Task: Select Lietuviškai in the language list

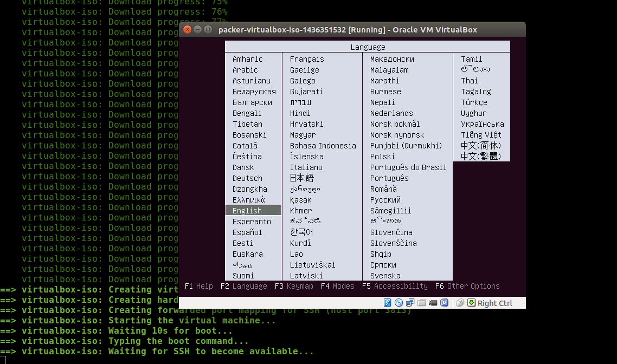Action: point(312,265)
